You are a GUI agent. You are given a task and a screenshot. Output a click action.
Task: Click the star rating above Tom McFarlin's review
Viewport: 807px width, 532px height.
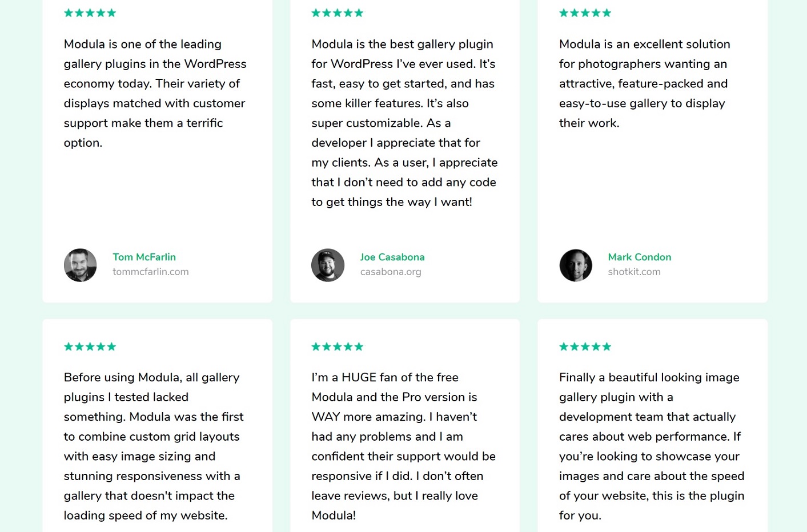tap(90, 13)
